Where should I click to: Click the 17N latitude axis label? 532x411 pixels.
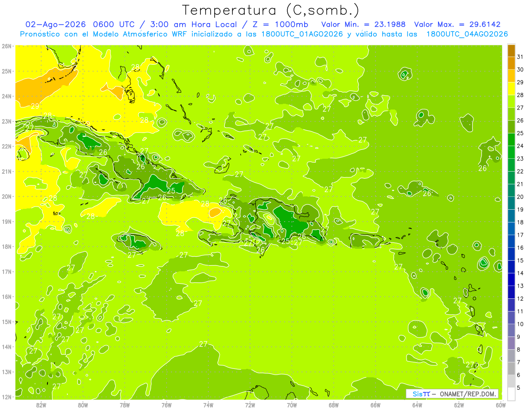(x=7, y=272)
